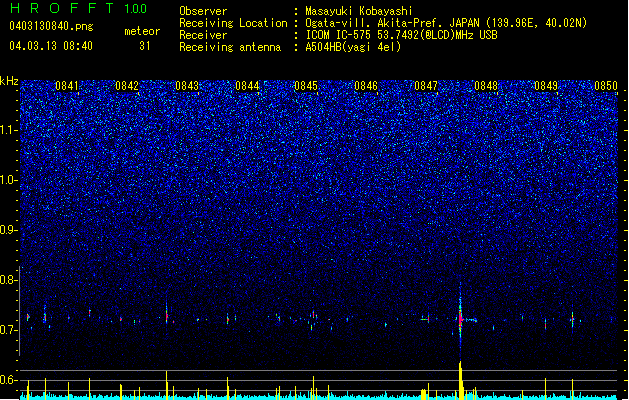This screenshot has height=400, width=629.
Task: Click the date stamp 04.03.13 08:40
Action: 51,46
